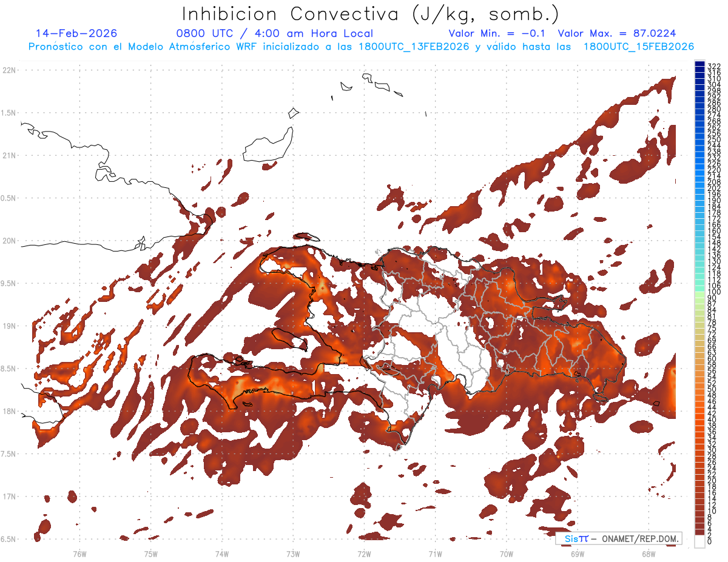Click the "74W" longitude label

pyautogui.click(x=221, y=554)
